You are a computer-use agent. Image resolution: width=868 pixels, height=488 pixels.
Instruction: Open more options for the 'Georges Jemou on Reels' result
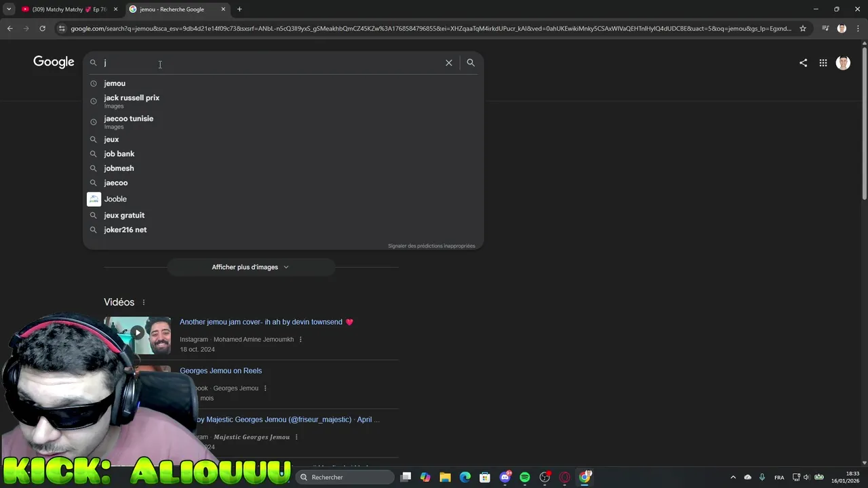(265, 388)
